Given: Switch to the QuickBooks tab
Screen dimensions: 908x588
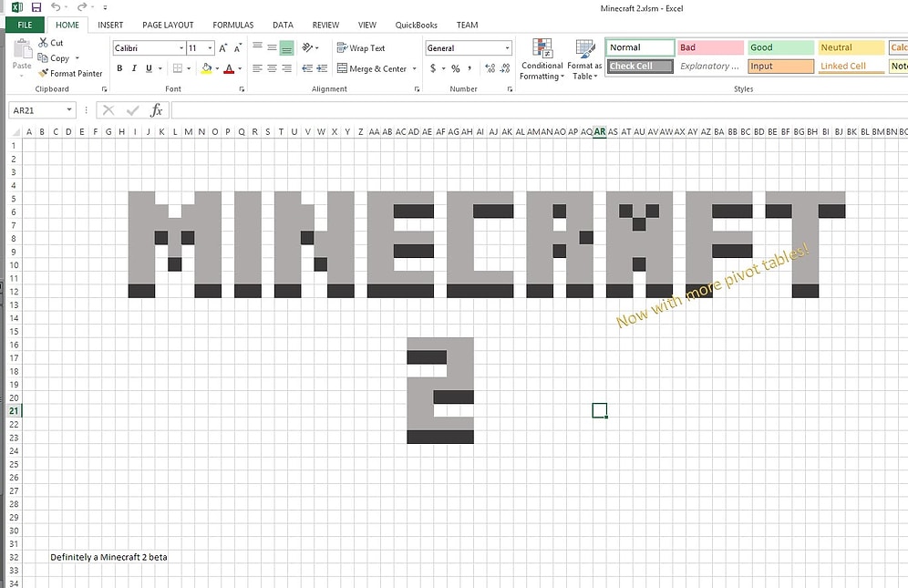Looking at the screenshot, I should (416, 25).
